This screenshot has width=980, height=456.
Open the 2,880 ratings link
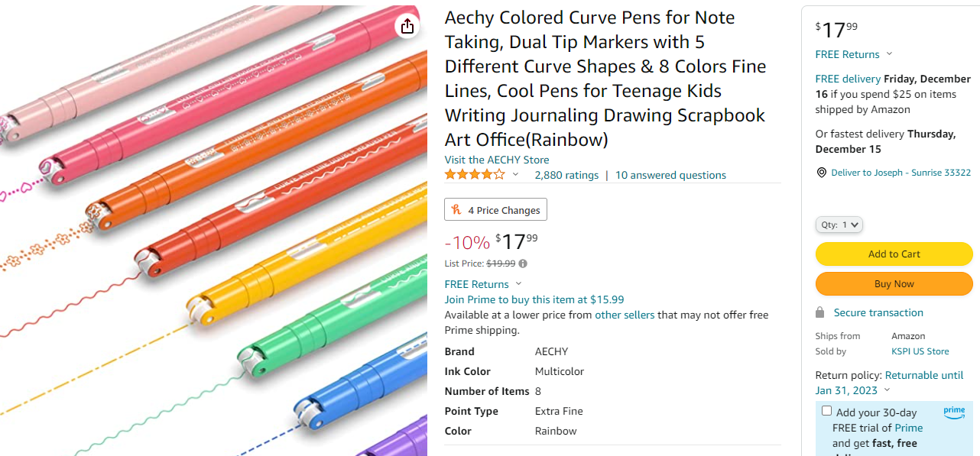click(x=566, y=175)
